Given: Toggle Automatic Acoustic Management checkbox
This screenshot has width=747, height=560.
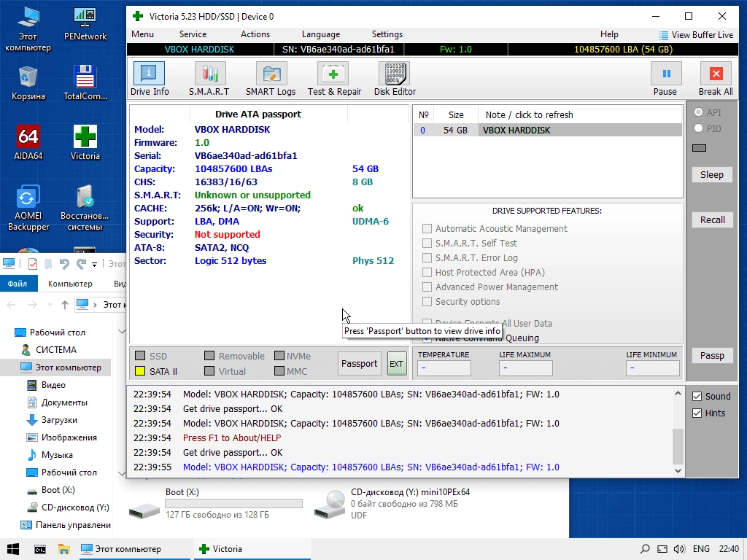Looking at the screenshot, I should [427, 228].
